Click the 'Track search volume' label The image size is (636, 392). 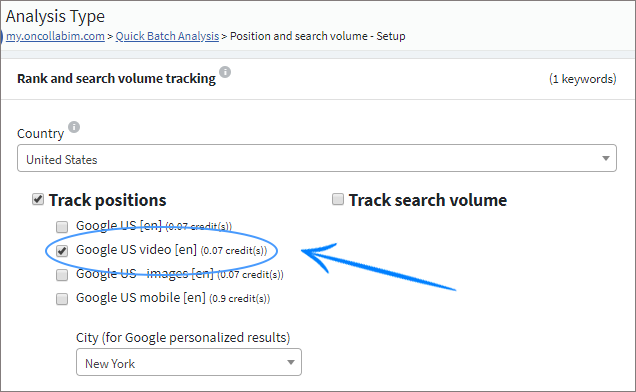[428, 200]
